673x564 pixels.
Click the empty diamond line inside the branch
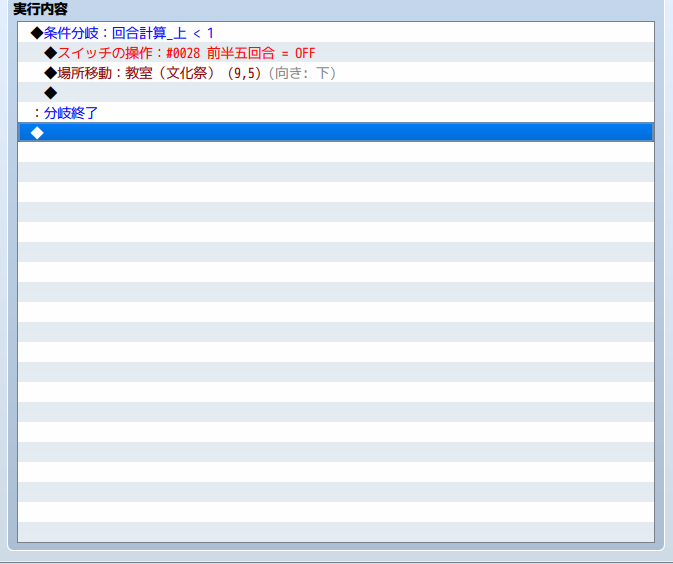point(336,92)
